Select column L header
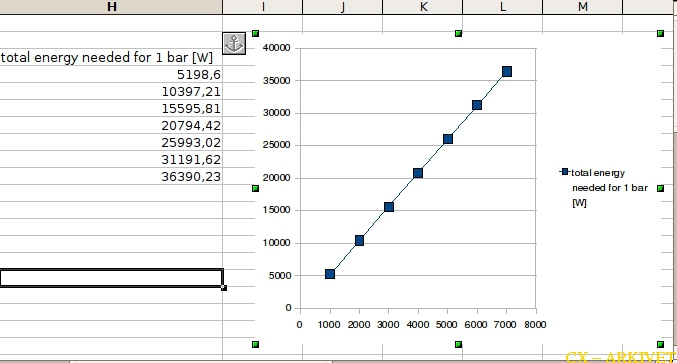 click(x=503, y=6)
